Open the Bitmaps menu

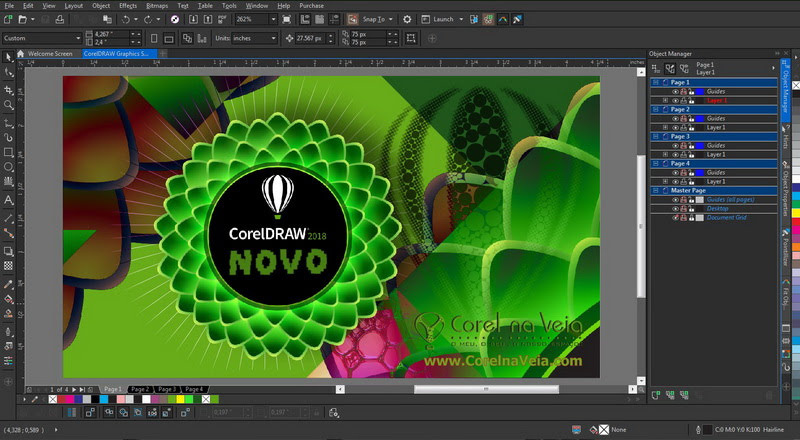[158, 5]
